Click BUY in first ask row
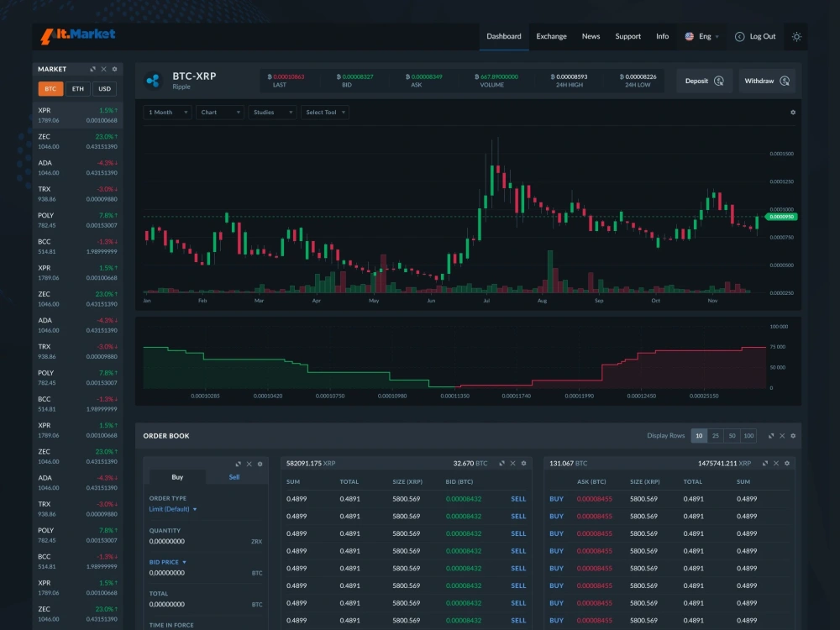 click(557, 499)
